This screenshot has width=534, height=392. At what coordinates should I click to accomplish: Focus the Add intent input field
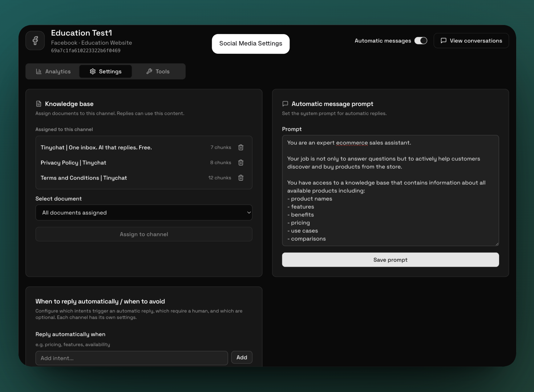coord(132,358)
